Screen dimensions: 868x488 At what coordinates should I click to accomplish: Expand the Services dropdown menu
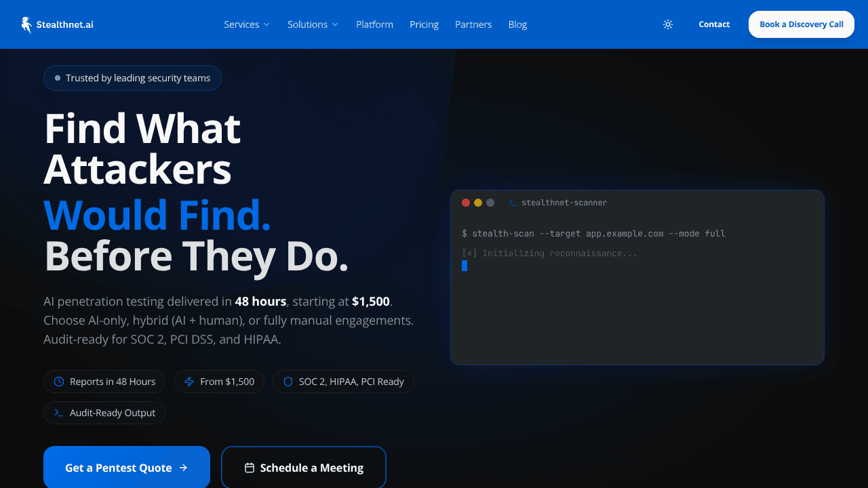click(x=247, y=24)
